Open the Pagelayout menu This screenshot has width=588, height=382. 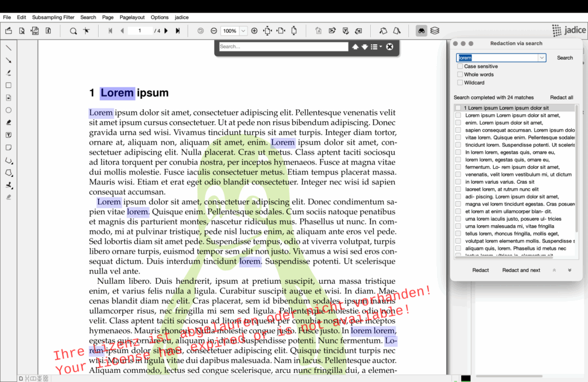tap(132, 18)
